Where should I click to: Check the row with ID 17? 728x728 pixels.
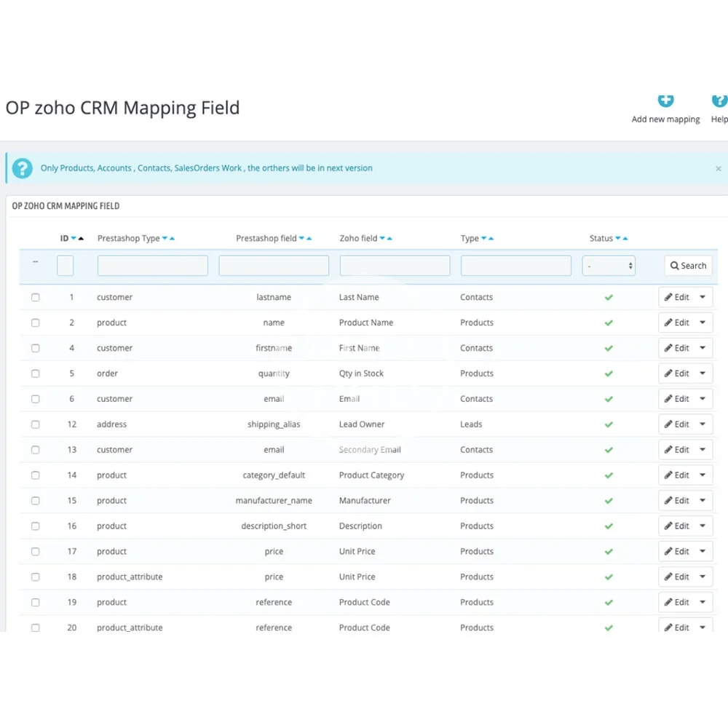tap(35, 552)
